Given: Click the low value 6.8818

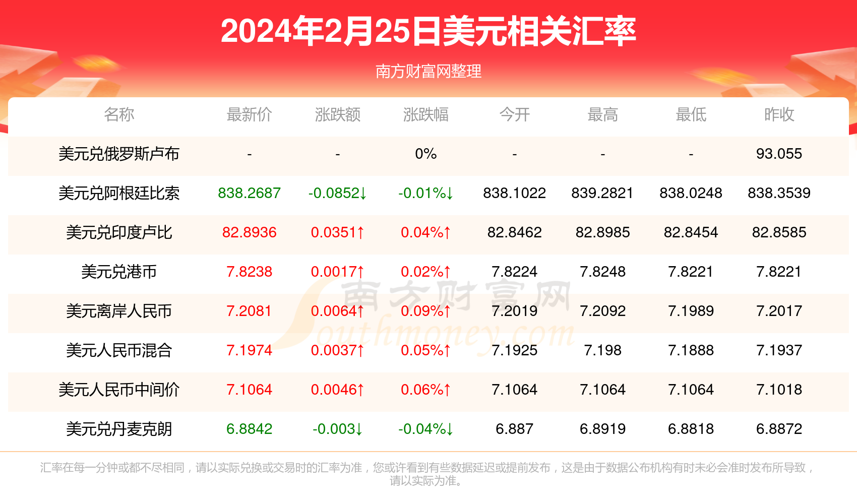Looking at the screenshot, I should 691,429.
